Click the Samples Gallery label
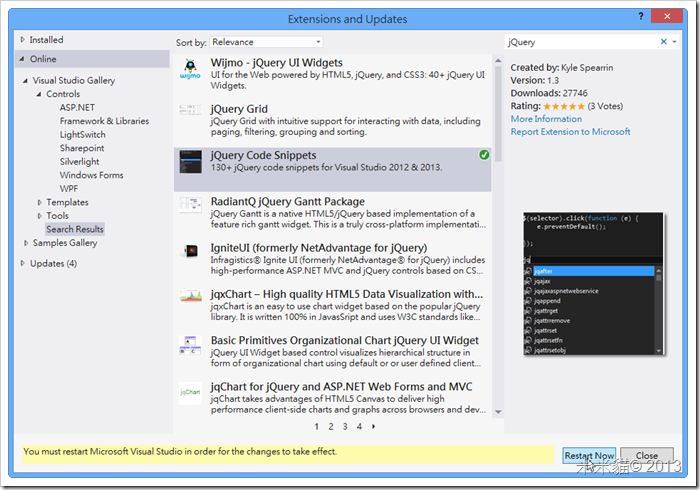Screen dimensions: 700x490 coord(65,243)
